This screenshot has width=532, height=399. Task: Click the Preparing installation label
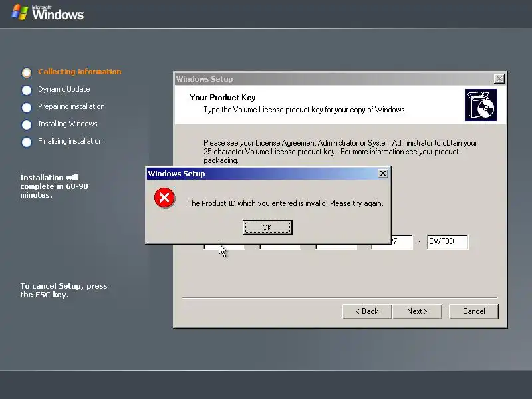tap(71, 106)
